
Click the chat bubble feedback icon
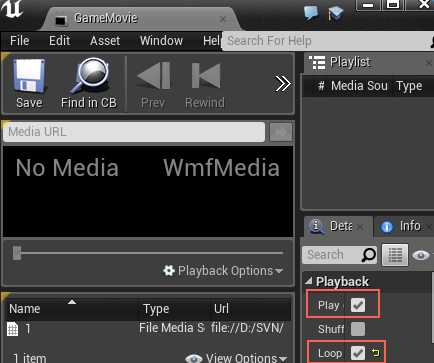[311, 14]
